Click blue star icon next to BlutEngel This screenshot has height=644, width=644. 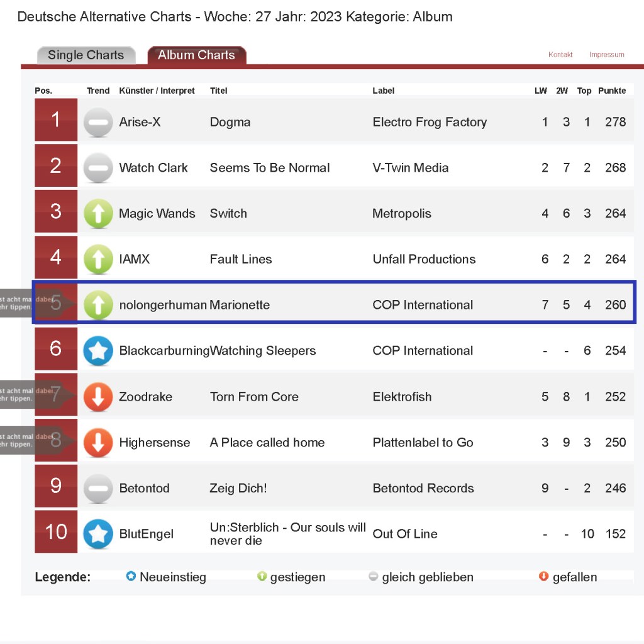click(98, 534)
